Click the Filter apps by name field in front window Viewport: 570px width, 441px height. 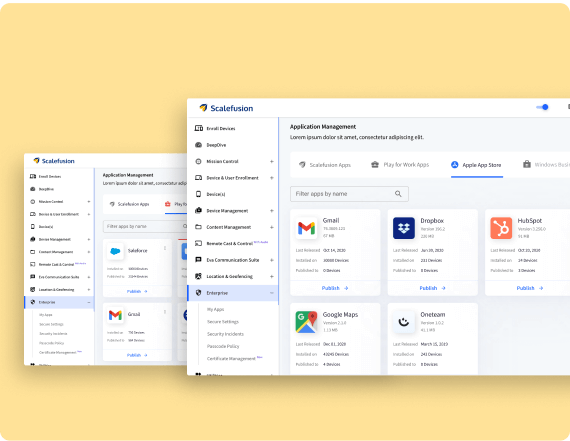coord(349,194)
